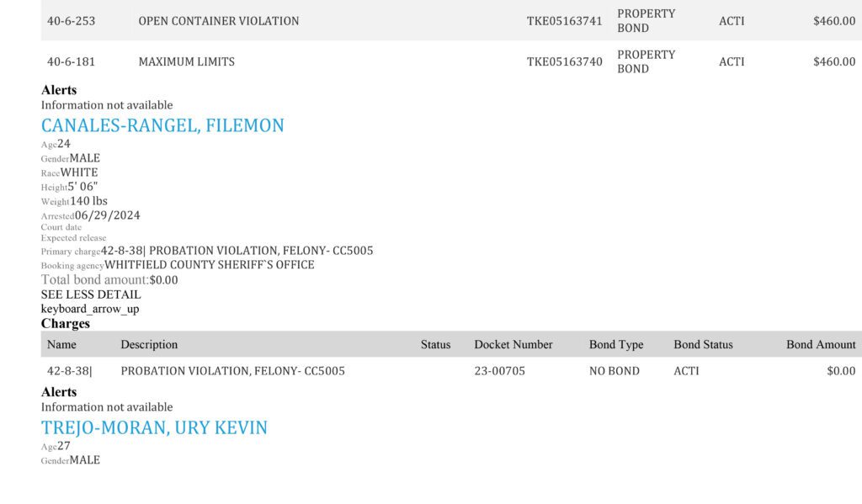Open the CANALES-RANGEL, FILEMON inmate link
This screenshot has height=504, width=862.
point(162,125)
